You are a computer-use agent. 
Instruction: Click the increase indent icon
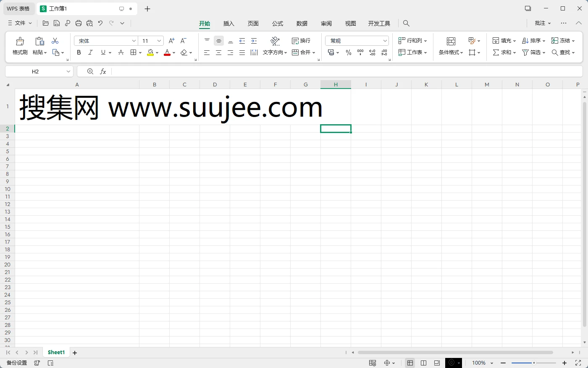[254, 41]
